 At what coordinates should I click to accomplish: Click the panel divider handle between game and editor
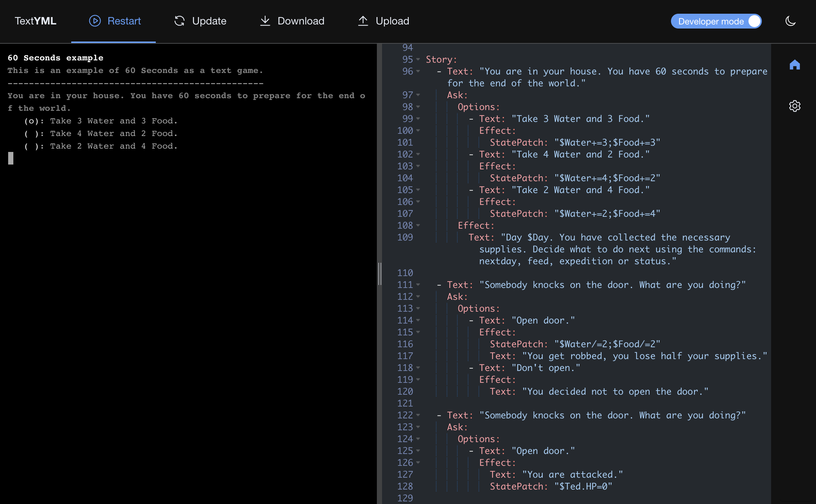380,273
